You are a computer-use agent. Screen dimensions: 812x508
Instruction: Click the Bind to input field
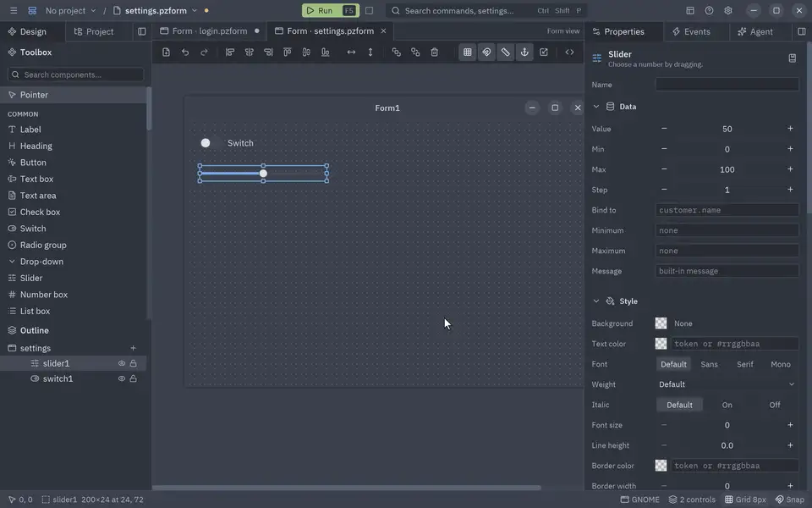[727, 210]
